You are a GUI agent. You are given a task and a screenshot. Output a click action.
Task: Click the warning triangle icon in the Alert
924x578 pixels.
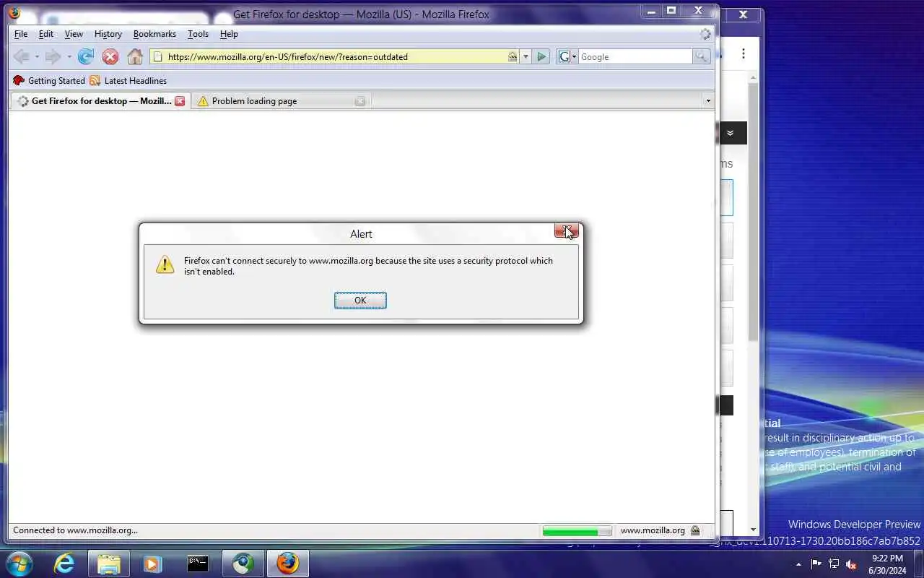[165, 264]
